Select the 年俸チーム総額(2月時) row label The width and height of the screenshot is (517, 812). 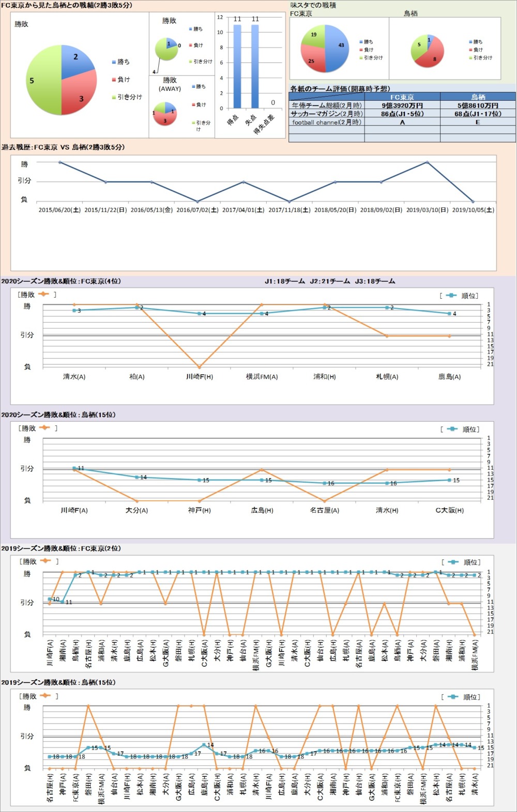coord(327,105)
